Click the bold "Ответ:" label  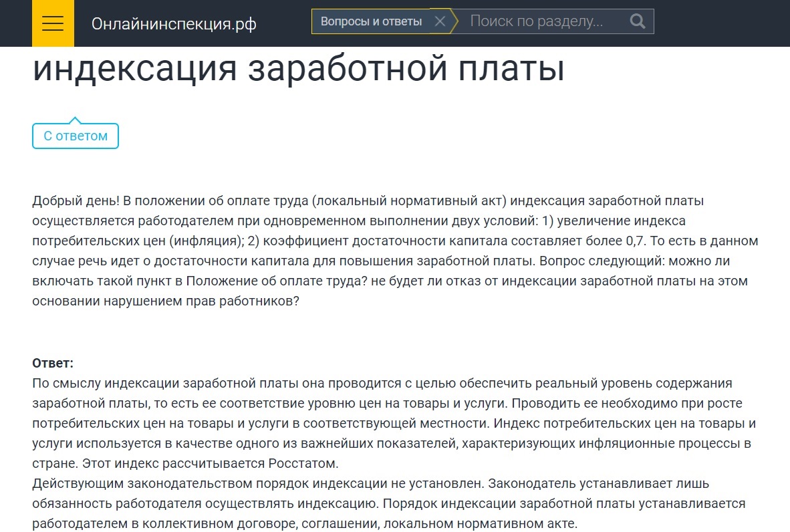click(x=53, y=363)
